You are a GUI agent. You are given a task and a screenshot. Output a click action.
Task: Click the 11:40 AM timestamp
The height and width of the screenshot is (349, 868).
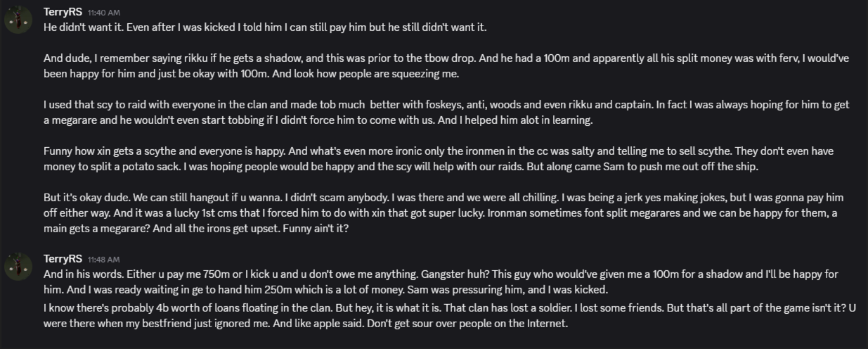coord(104,13)
